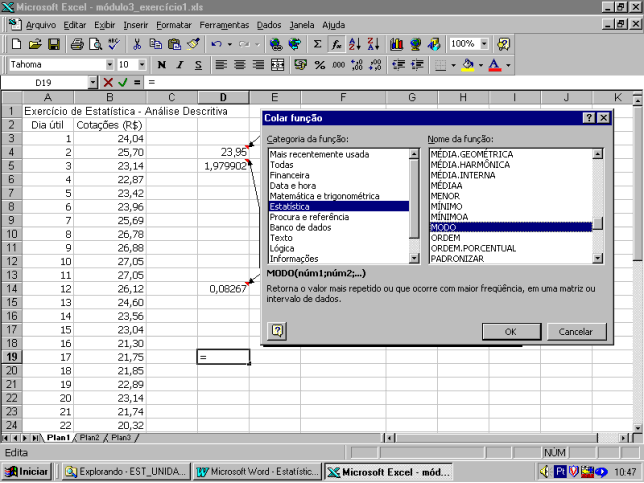Click the Cancelar button
Screen dimensions: 644x483
[x=575, y=331]
